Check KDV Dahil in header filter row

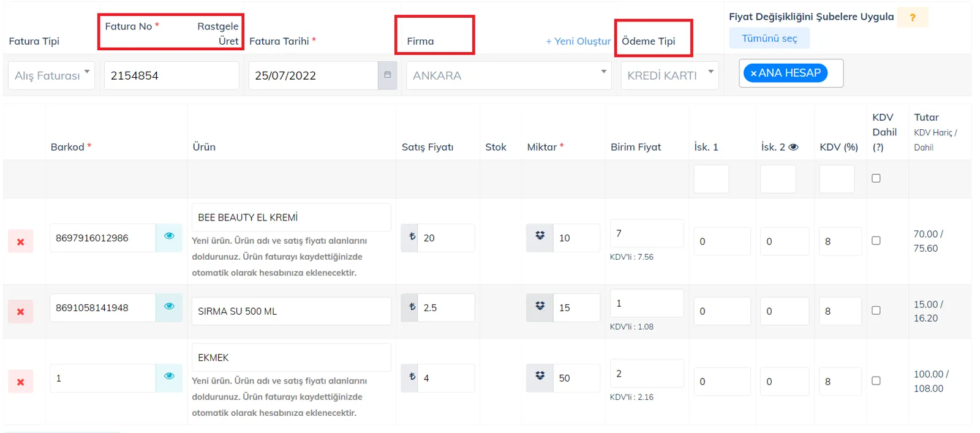coord(876,178)
